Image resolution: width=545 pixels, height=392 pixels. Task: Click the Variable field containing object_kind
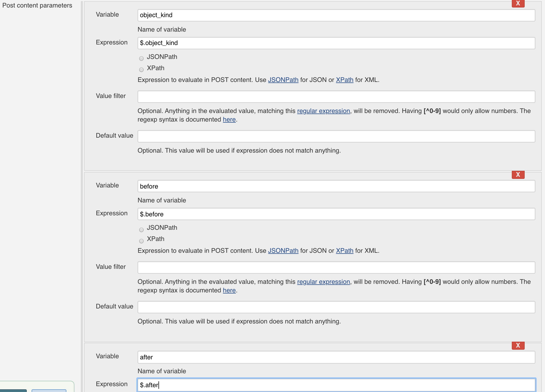click(x=336, y=15)
